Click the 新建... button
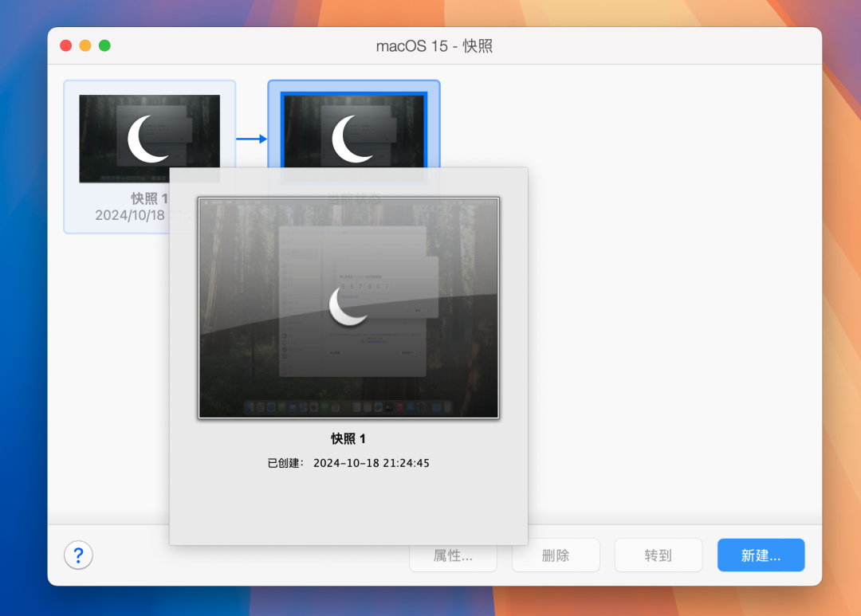861x616 pixels. point(761,555)
